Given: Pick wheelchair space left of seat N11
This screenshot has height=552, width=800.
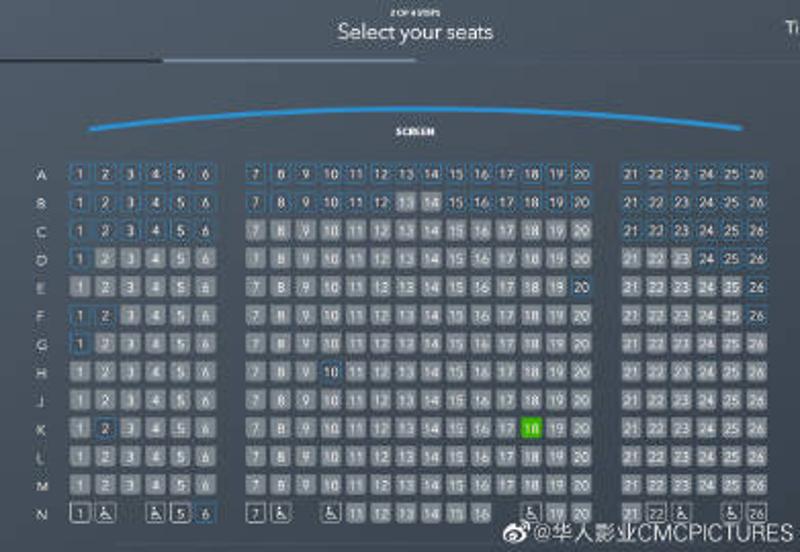Looking at the screenshot, I should (x=331, y=513).
